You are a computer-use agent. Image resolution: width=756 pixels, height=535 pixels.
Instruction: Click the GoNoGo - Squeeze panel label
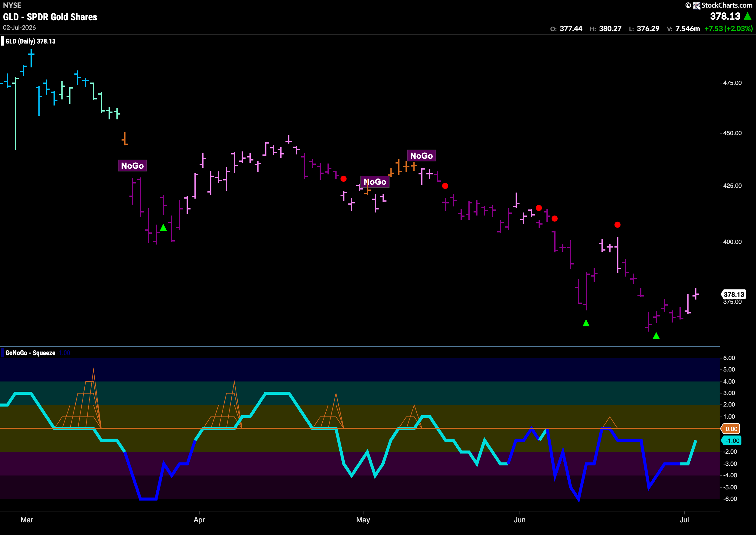tap(30, 353)
